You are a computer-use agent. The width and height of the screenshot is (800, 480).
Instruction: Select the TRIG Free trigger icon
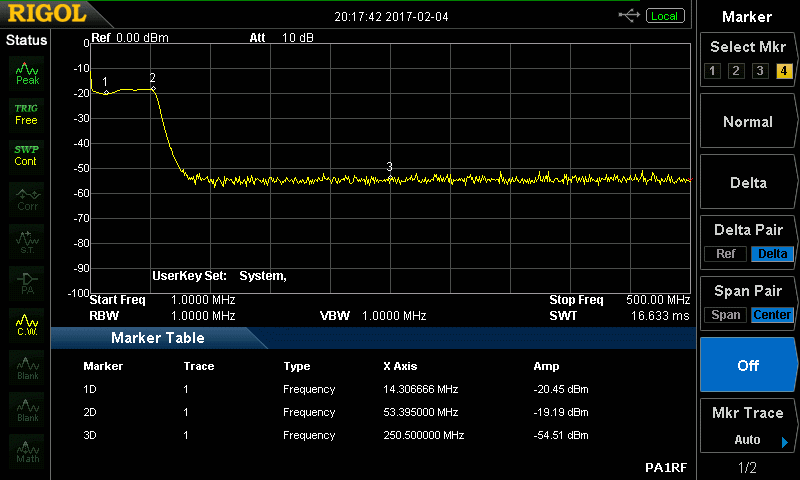[x=26, y=113]
